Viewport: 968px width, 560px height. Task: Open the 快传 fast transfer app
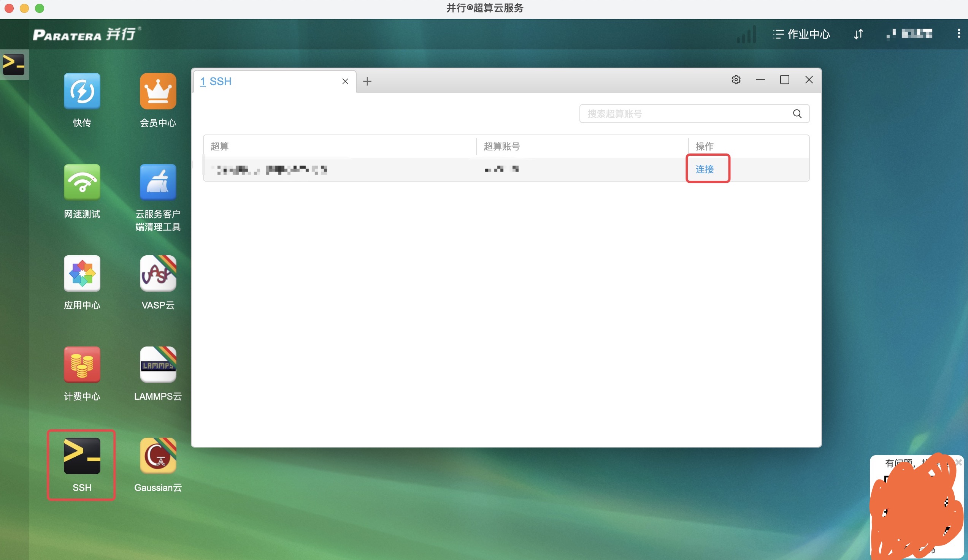[82, 91]
